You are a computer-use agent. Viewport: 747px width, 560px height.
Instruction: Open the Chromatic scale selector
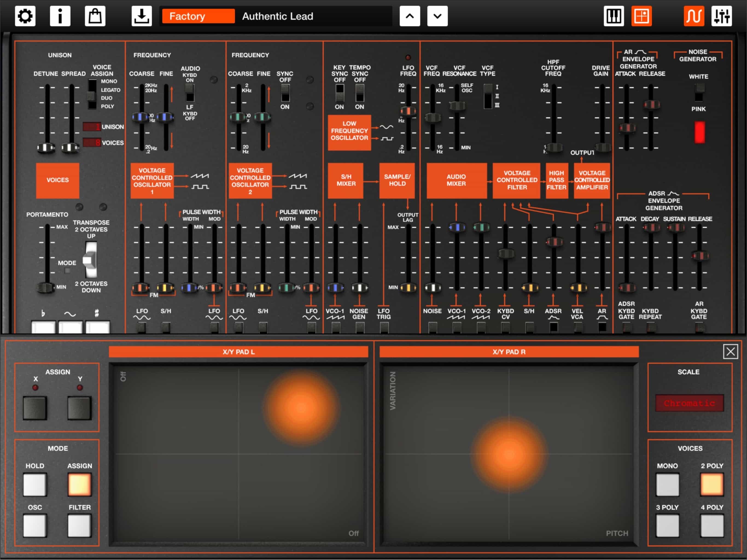(x=689, y=403)
